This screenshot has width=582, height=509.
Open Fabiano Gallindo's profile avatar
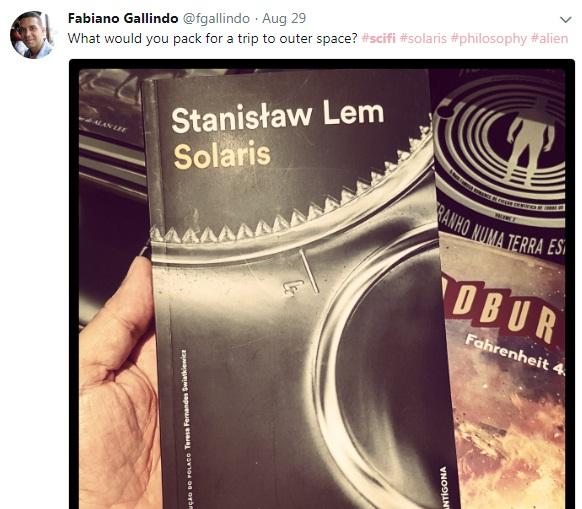pos(32,35)
